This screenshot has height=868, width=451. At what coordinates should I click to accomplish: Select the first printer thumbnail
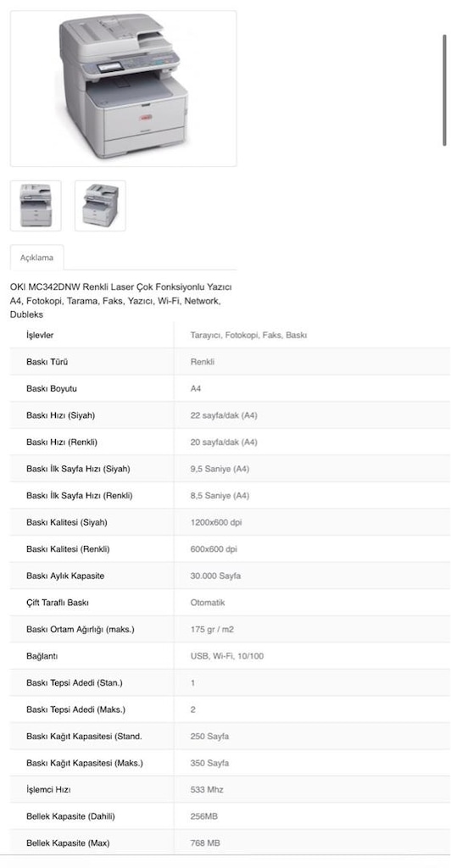pyautogui.click(x=36, y=205)
